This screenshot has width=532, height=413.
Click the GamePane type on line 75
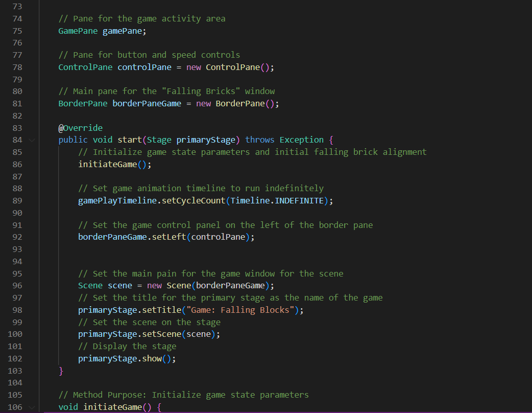click(78, 31)
